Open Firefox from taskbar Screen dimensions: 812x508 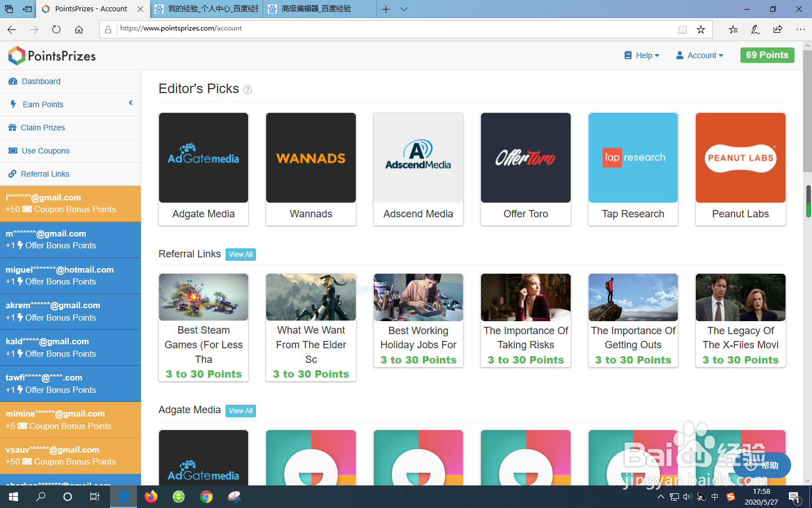(151, 497)
